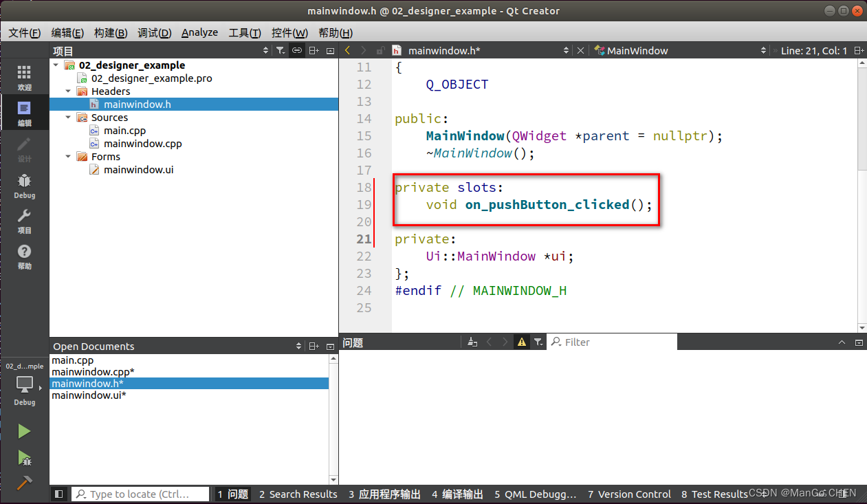Select 02_designer_example.pro in project tree
This screenshot has height=504, width=867.
point(151,78)
